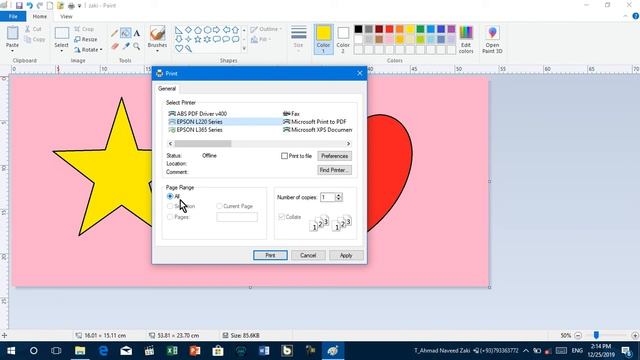Click the Find Printer button
This screenshot has width=640, height=360.
(334, 170)
